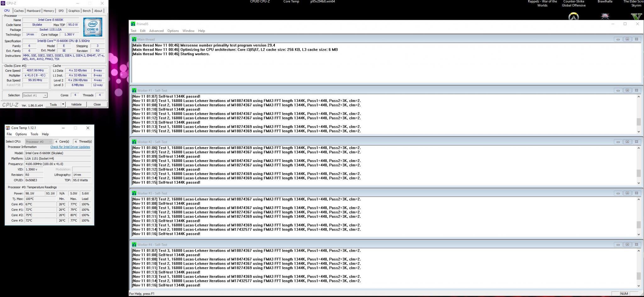Image resolution: width=644 pixels, height=297 pixels.
Task: Minimize the Worker #2 child window
Action: pos(618,142)
